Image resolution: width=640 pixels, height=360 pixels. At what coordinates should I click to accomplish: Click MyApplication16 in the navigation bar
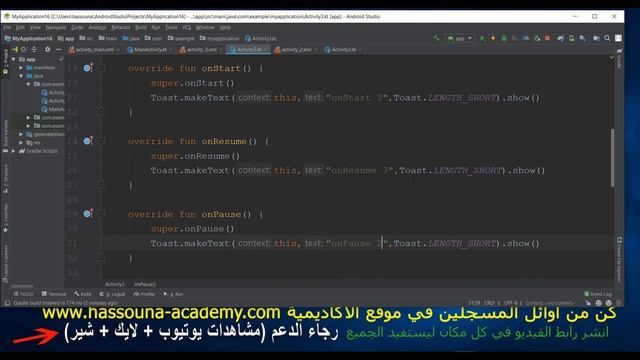(x=29, y=38)
